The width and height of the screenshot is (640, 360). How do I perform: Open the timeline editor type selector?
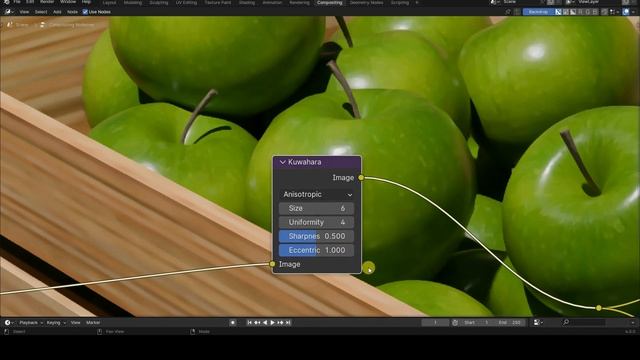click(9, 322)
